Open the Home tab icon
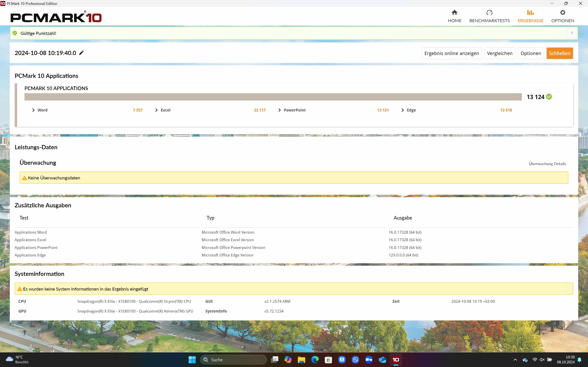The image size is (588, 367). pyautogui.click(x=454, y=13)
